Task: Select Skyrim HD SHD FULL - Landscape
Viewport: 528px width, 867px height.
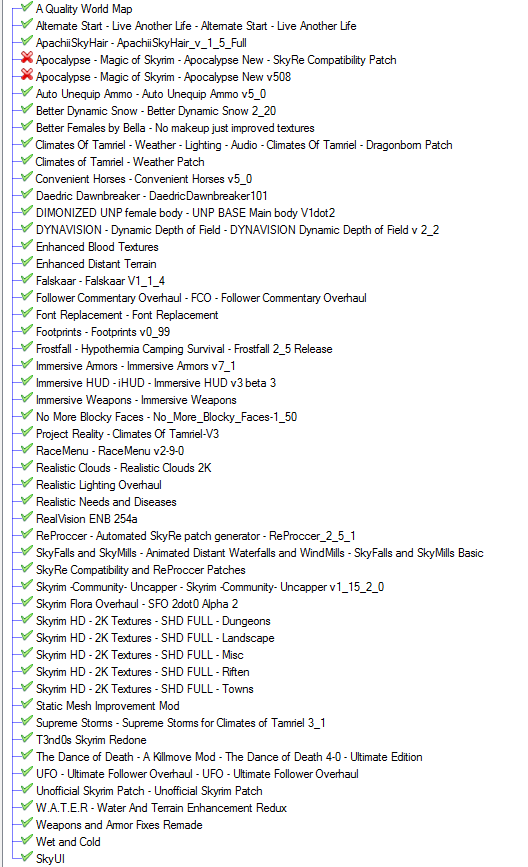Action: point(155,638)
